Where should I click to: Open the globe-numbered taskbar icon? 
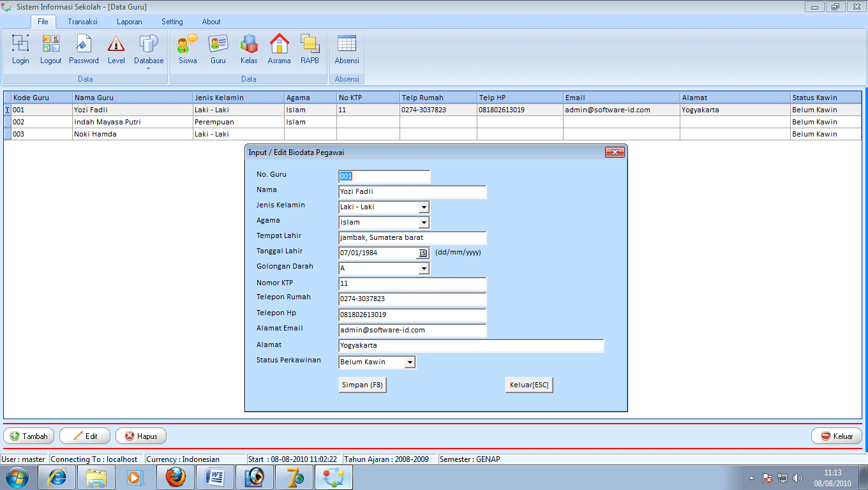point(294,477)
